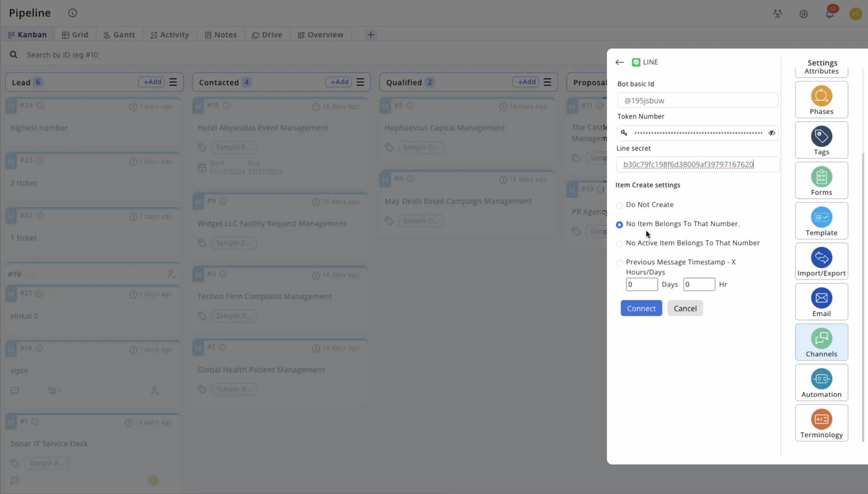Image resolution: width=868 pixels, height=494 pixels.
Task: Open the highest number card
Action: (x=93, y=123)
